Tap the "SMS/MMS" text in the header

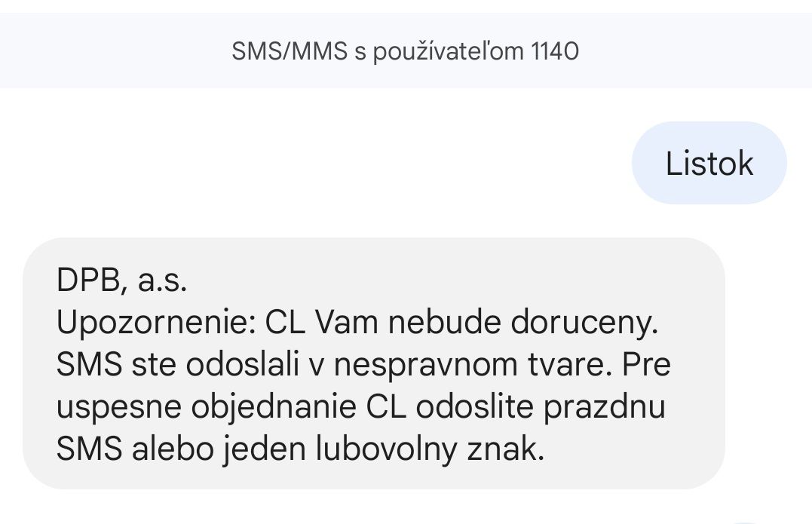pos(290,51)
